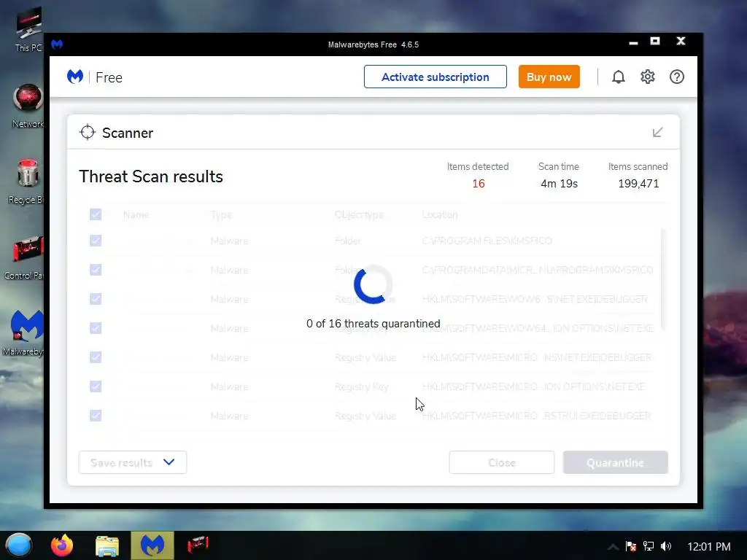This screenshot has height=560, width=747.
Task: Click the Location column header
Action: [440, 215]
